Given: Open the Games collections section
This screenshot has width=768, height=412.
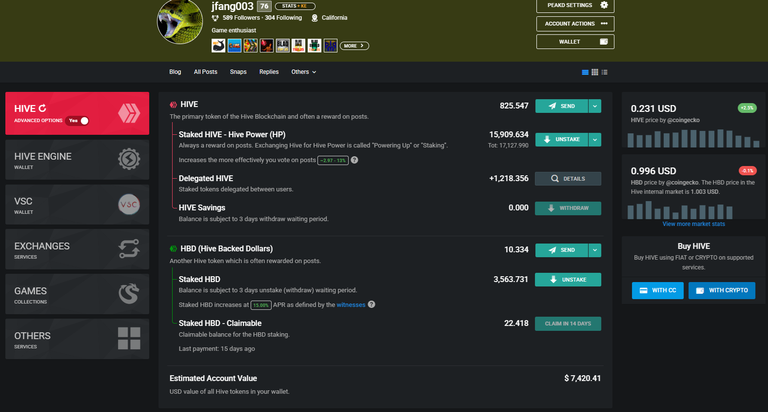Looking at the screenshot, I should coord(77,294).
